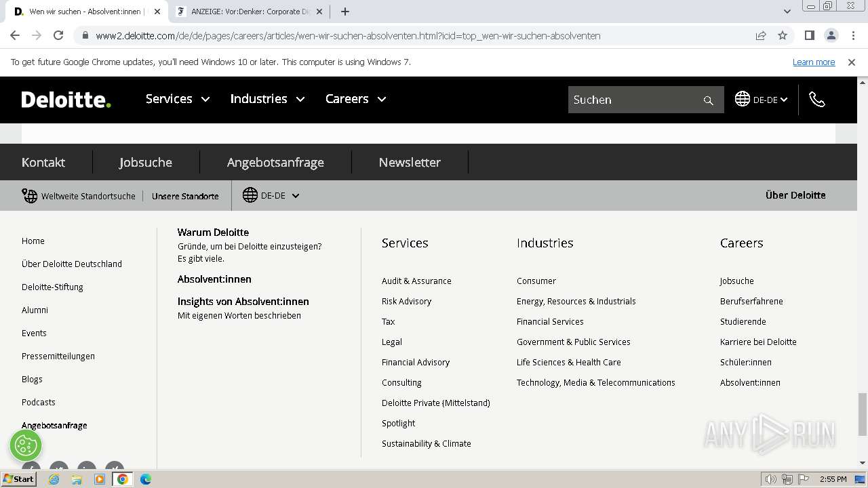Image resolution: width=868 pixels, height=488 pixels.
Task: Open Insights von Absolvent:innen link
Action: 243,302
